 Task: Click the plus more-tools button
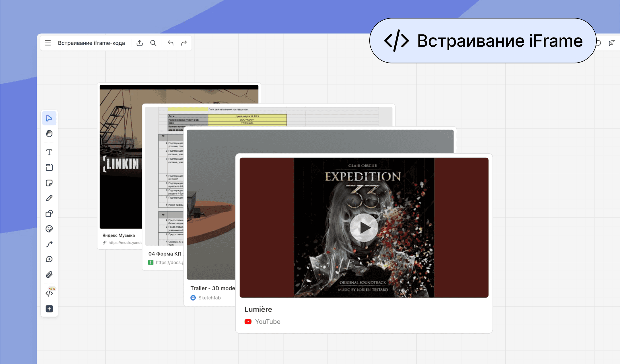[x=49, y=309]
